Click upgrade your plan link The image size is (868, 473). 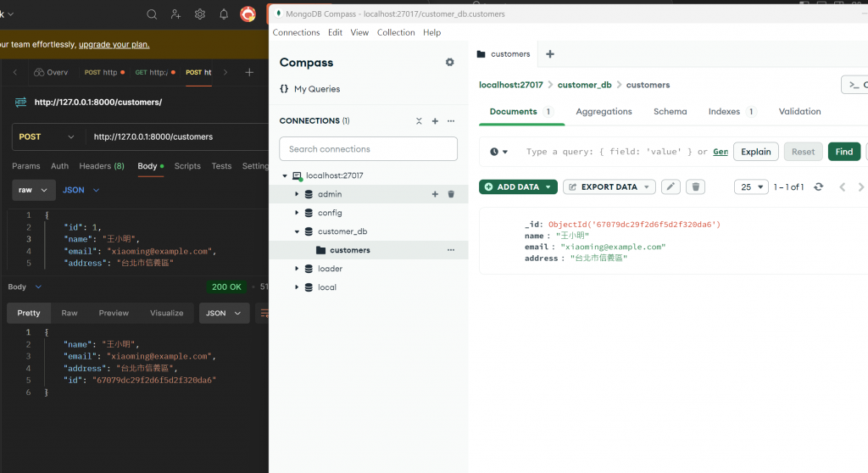(114, 44)
